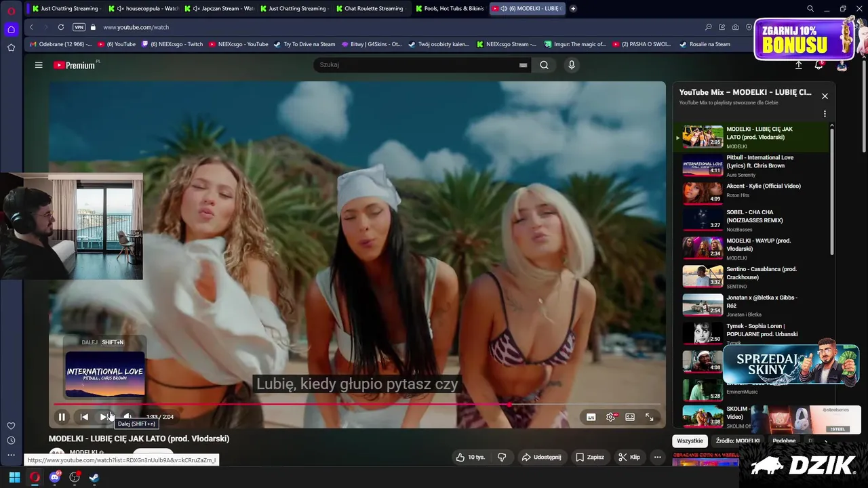868x488 pixels.
Task: Click video title MODELKI - LUBIĘ CIĘ JAK LATO
Action: [x=139, y=439]
